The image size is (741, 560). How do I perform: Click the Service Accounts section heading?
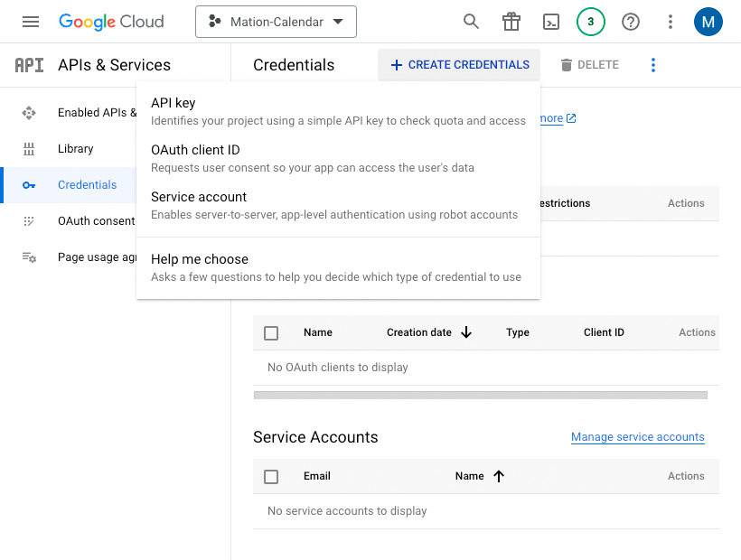tap(315, 437)
